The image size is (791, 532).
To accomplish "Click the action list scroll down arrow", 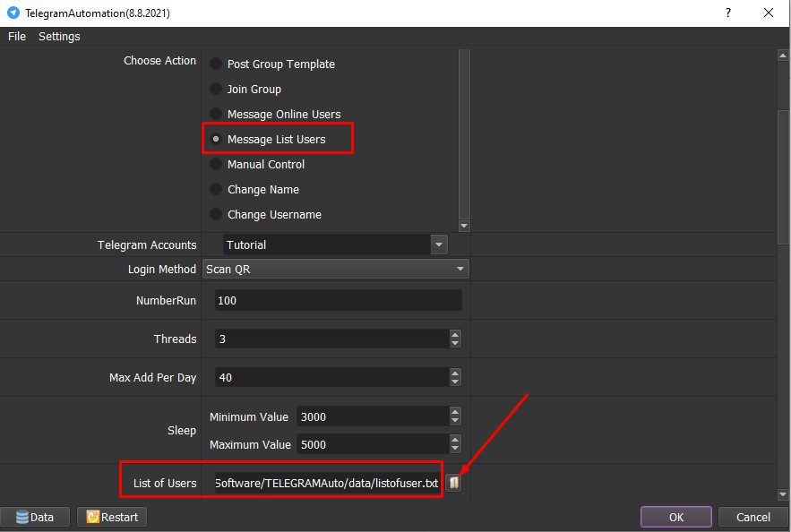I will [x=464, y=226].
